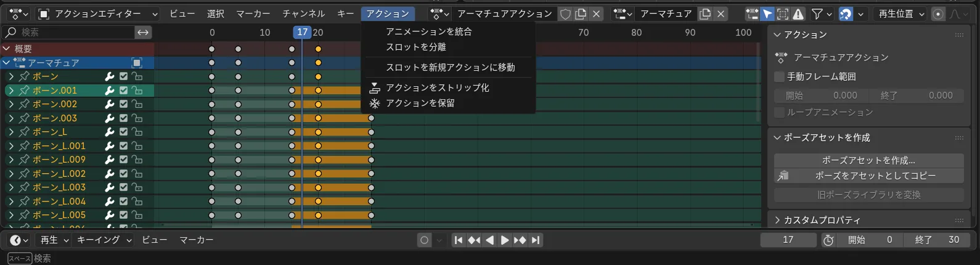The image size is (980, 265).
Task: Unlink the アーマチュア slot with its X icon
Action: [x=721, y=14]
